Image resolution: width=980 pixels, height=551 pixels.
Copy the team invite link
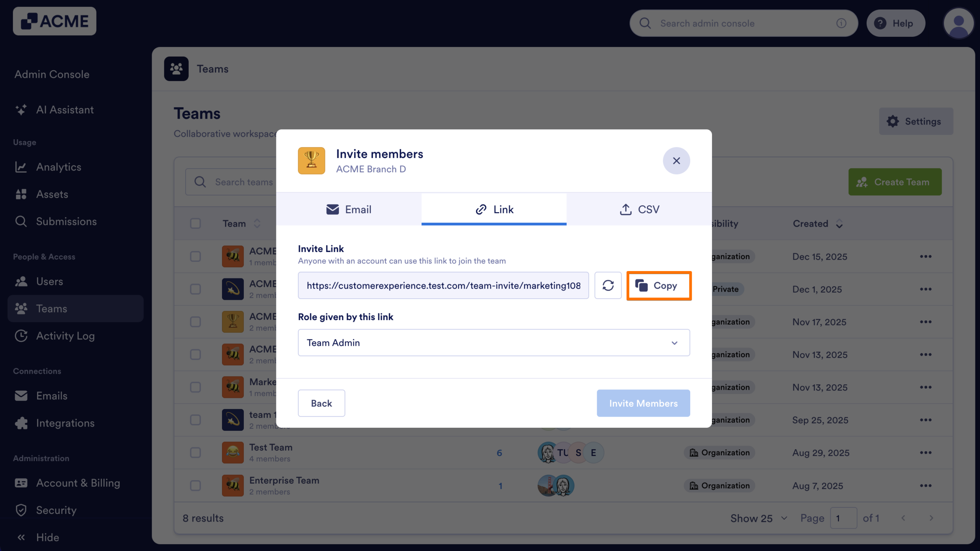(x=658, y=285)
